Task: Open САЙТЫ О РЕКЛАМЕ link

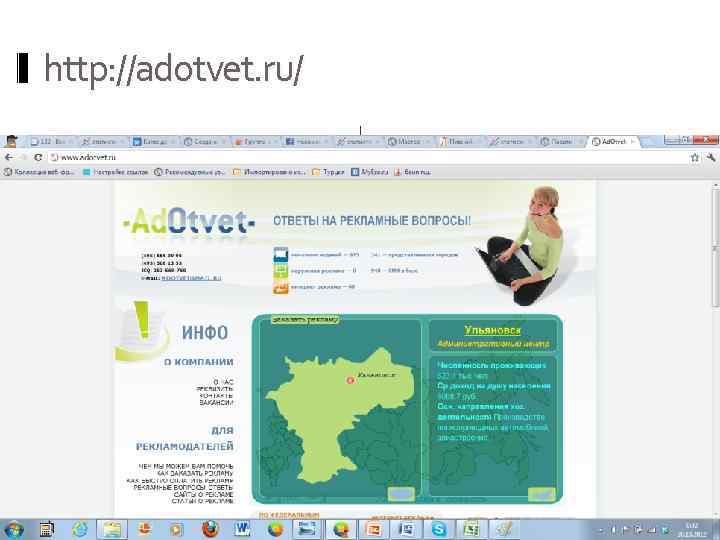Action: (x=203, y=494)
